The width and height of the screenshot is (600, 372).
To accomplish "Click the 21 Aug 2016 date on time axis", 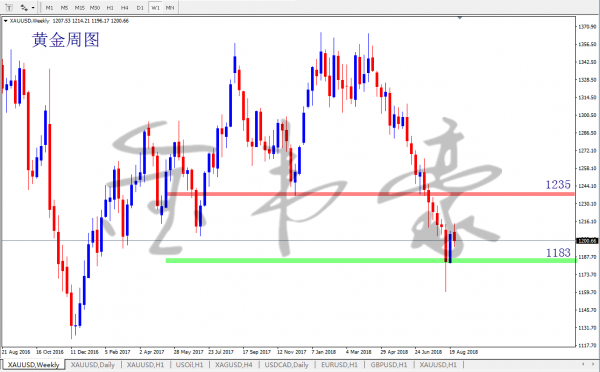I will [x=16, y=352].
